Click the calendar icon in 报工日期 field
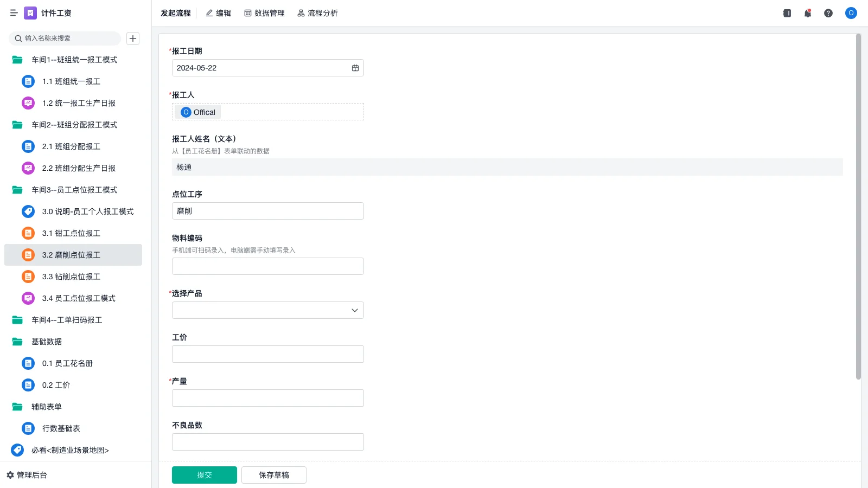The height and width of the screenshot is (488, 868). click(x=355, y=67)
